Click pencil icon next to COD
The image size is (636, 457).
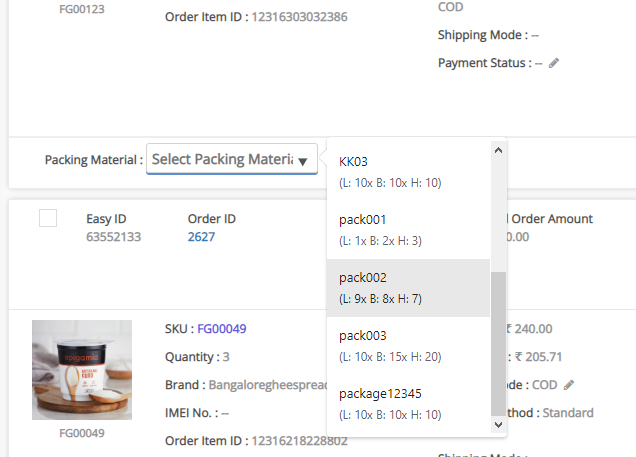point(569,385)
